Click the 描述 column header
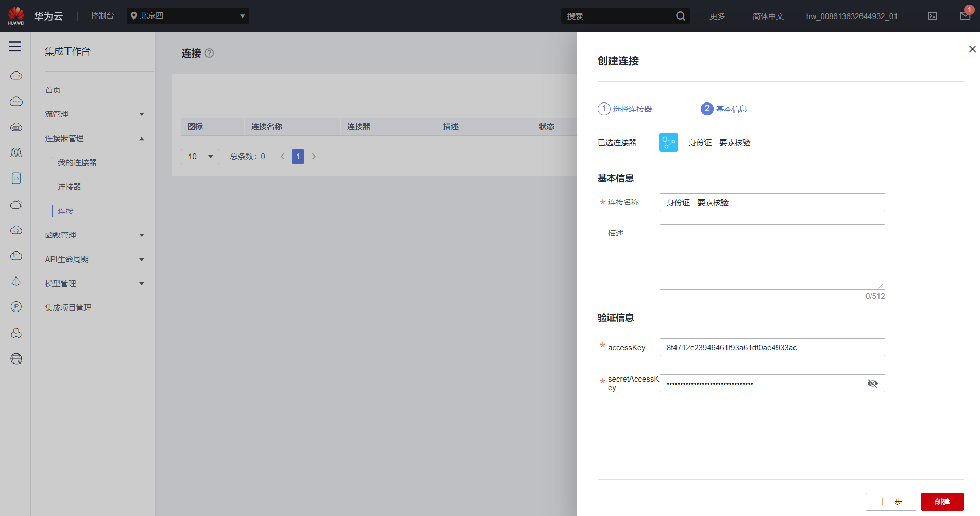 click(x=450, y=127)
